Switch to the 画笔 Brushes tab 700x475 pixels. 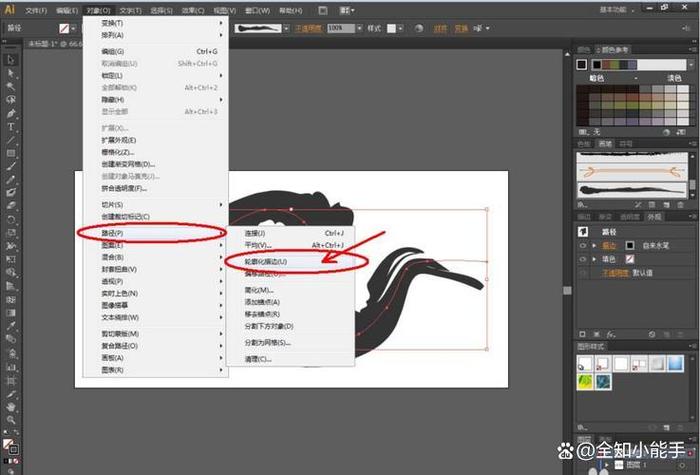coord(605,144)
